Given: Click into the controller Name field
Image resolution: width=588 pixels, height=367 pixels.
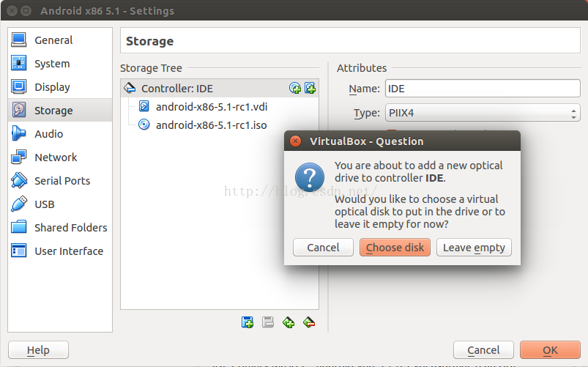Looking at the screenshot, I should pyautogui.click(x=483, y=89).
